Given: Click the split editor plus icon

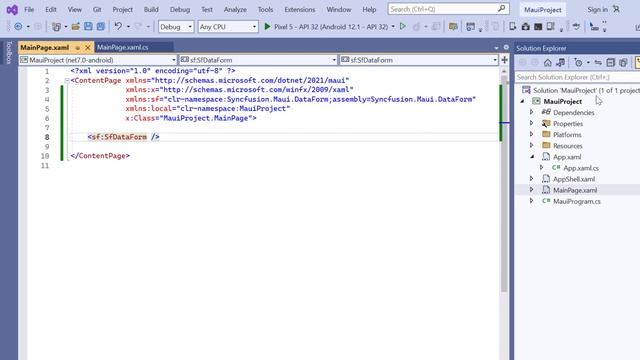Looking at the screenshot, I should click(x=504, y=60).
